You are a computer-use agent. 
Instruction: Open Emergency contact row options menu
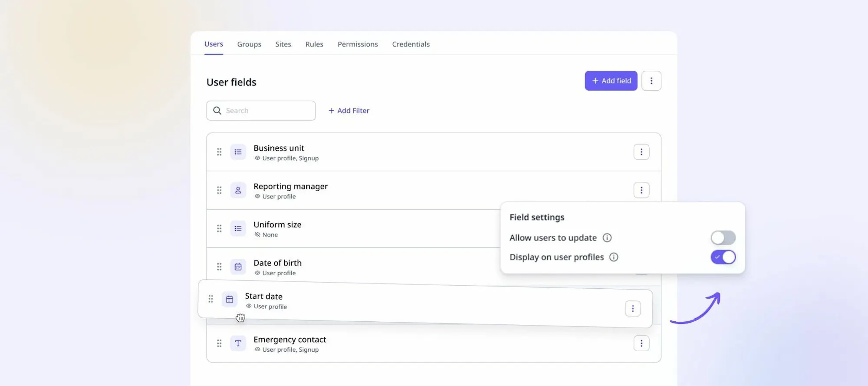[x=641, y=343]
